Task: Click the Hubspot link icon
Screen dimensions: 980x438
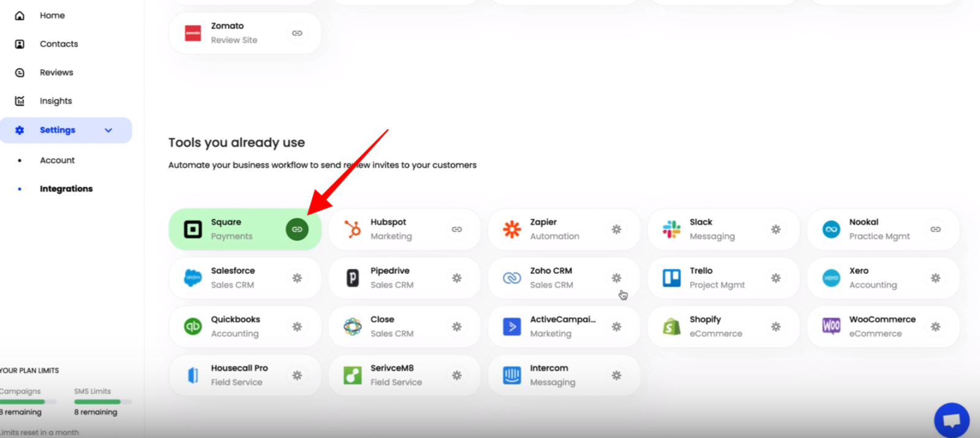Action: (x=457, y=229)
